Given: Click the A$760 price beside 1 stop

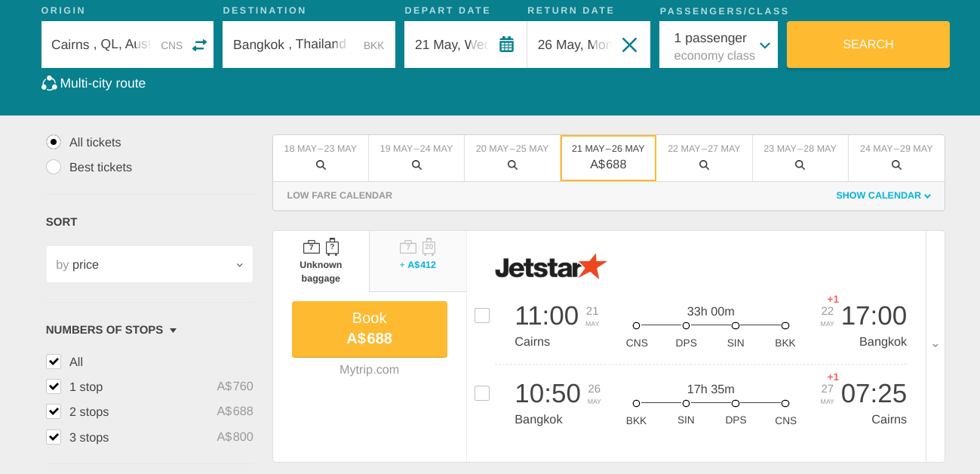Looking at the screenshot, I should pos(235,386).
